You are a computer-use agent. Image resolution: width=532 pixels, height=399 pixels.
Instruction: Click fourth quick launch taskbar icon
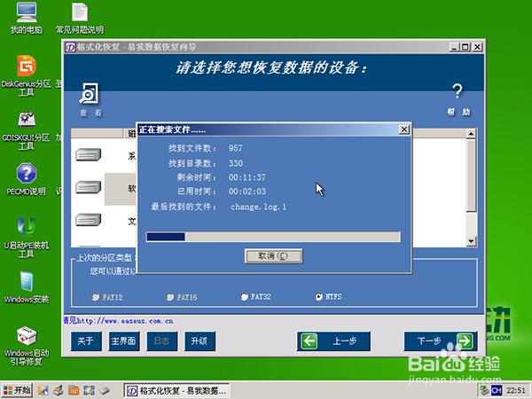(89, 390)
